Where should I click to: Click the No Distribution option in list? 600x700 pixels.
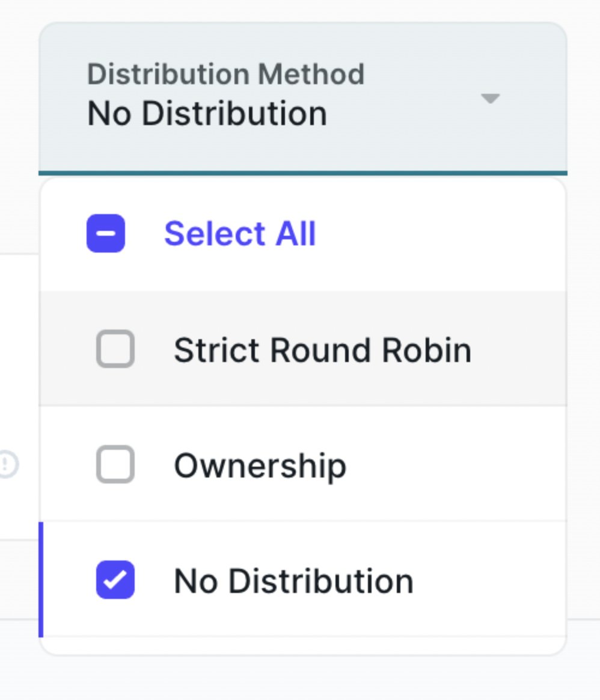click(293, 581)
